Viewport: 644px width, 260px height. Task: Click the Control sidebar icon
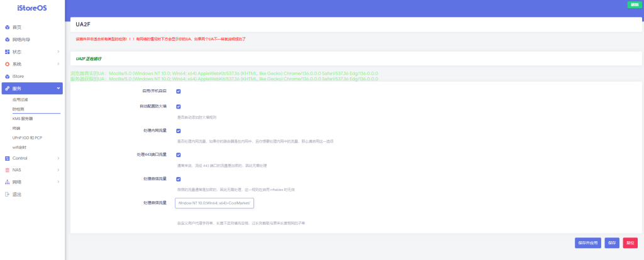(8, 158)
